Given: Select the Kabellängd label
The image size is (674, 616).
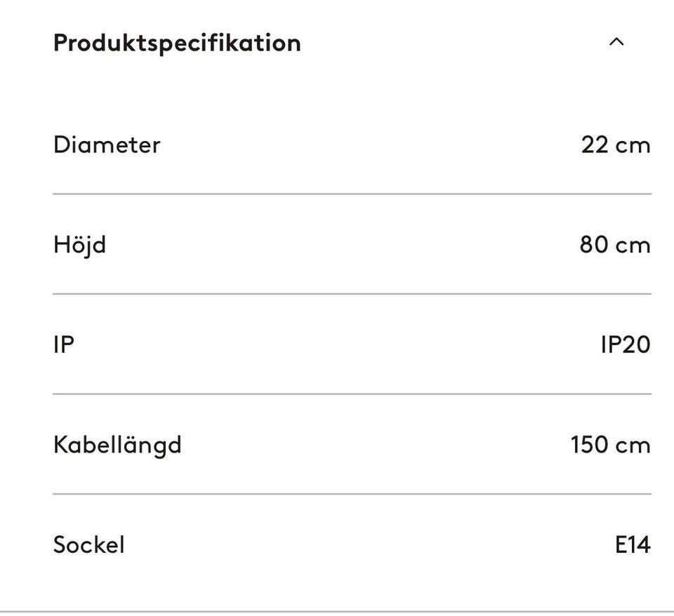Looking at the screenshot, I should pyautogui.click(x=117, y=445).
